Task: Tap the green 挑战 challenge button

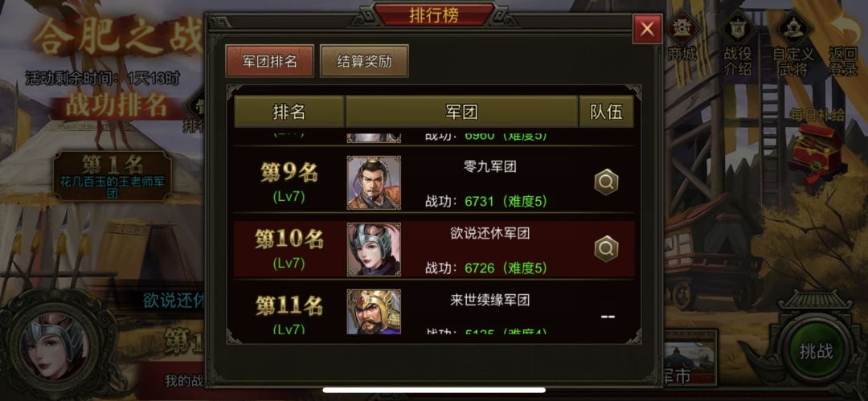Action: (816, 350)
